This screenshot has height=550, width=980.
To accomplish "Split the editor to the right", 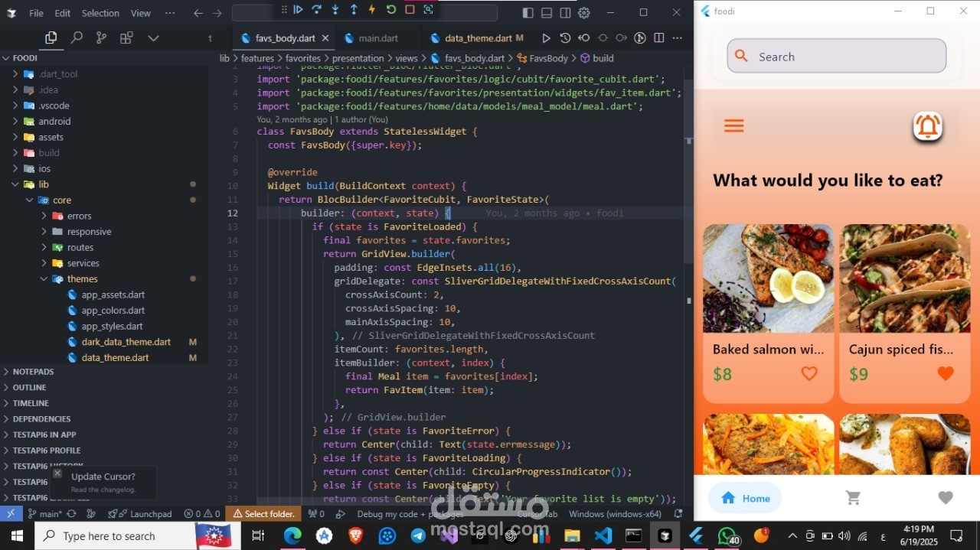I will pyautogui.click(x=659, y=37).
